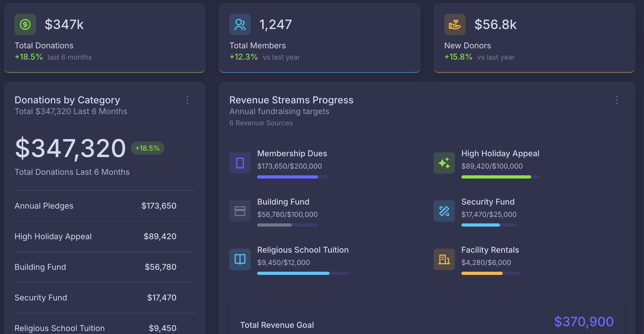
Task: Select the Security Fund $17,470 row
Action: [105, 298]
